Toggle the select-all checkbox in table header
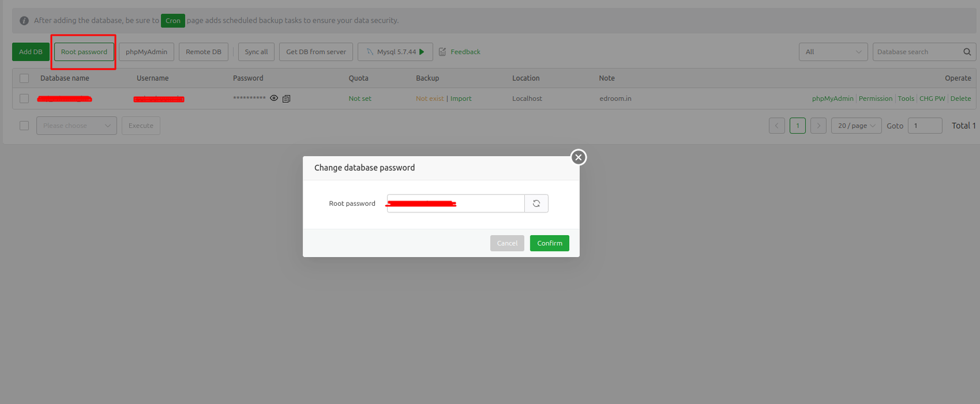This screenshot has width=980, height=404. point(24,78)
